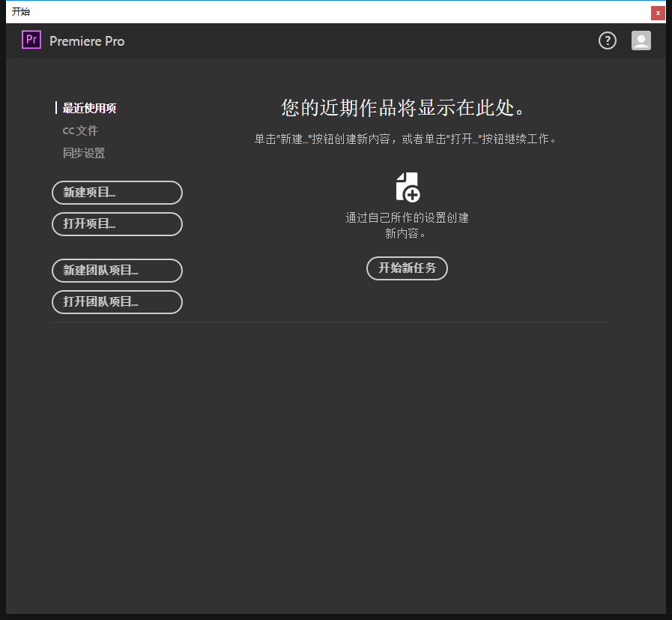Click the 打开团队项目... button
672x620 pixels.
pyautogui.click(x=117, y=302)
